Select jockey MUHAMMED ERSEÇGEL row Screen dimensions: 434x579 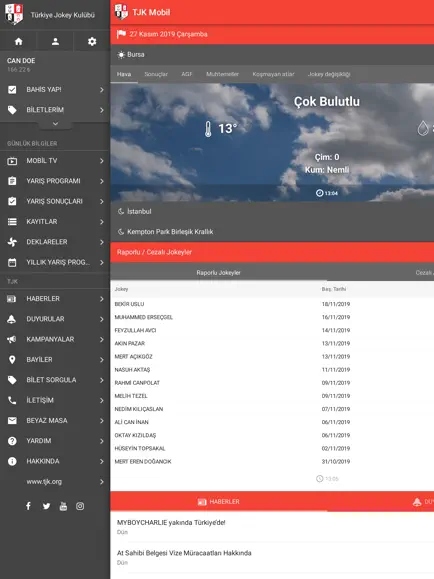point(272,317)
